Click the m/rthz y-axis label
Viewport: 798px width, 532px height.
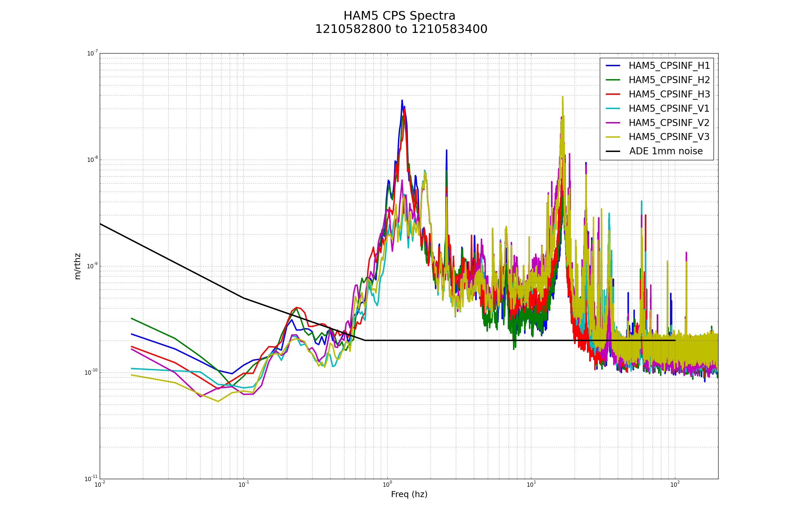[x=77, y=266]
